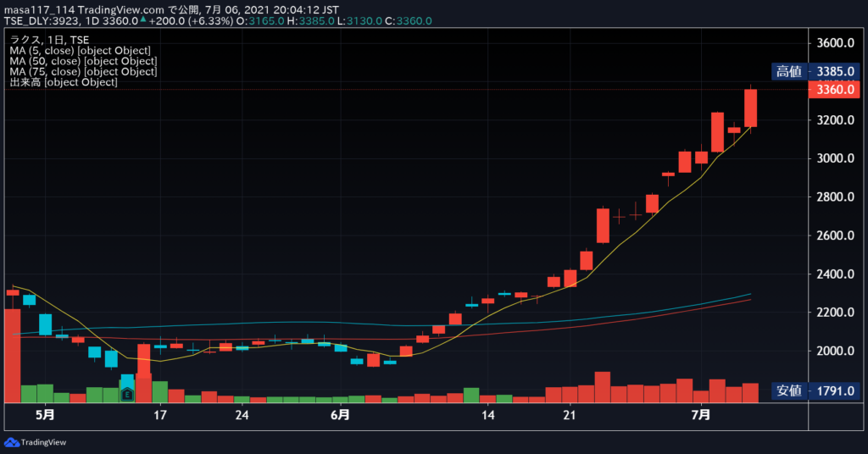Click the 'masa117_114' publisher name
Image resolution: width=868 pixels, height=454 pixels.
39,10
